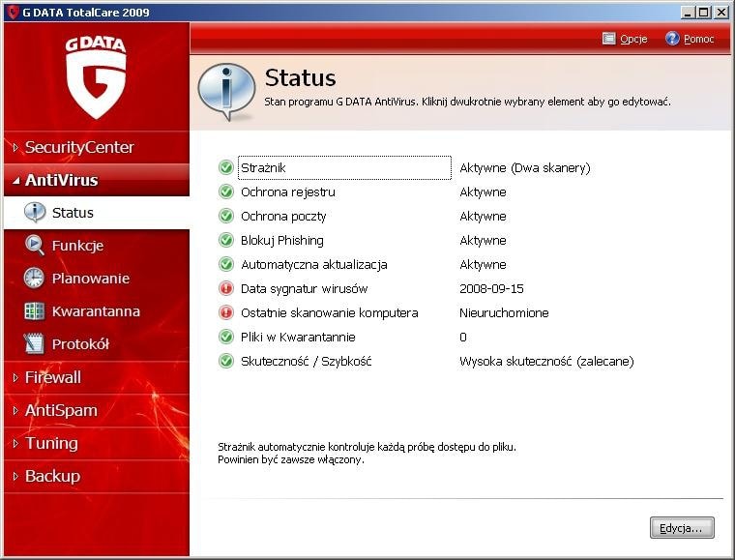Collapse the AntiVirus section

tap(61, 180)
